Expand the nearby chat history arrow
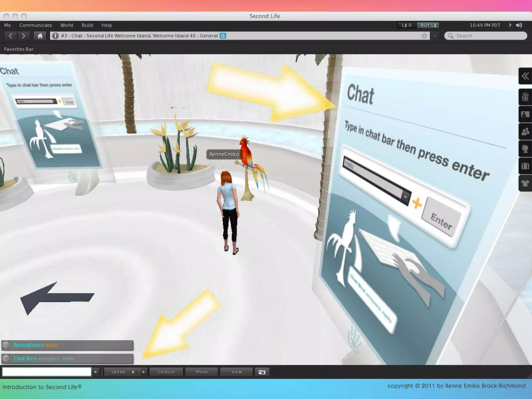The image size is (532, 399). click(x=95, y=372)
